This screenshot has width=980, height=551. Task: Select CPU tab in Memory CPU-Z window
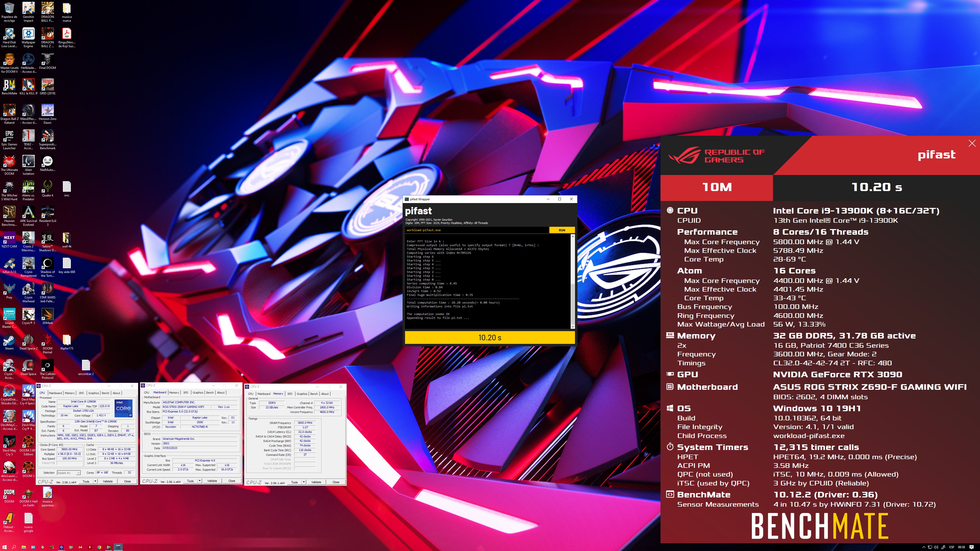click(250, 394)
